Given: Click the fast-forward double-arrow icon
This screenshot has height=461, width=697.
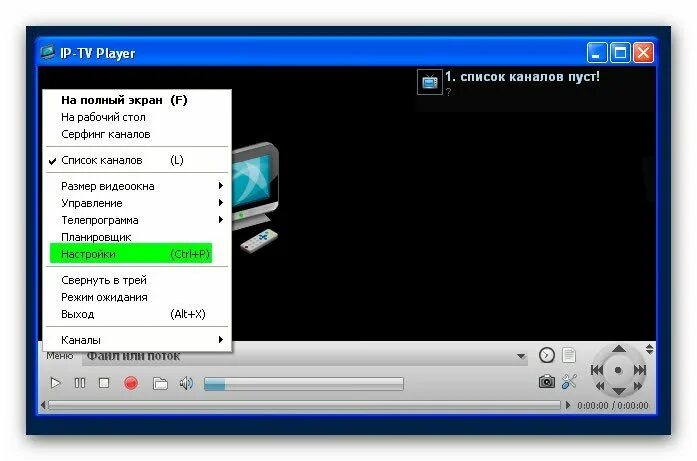Looking at the screenshot, I should (637, 386).
